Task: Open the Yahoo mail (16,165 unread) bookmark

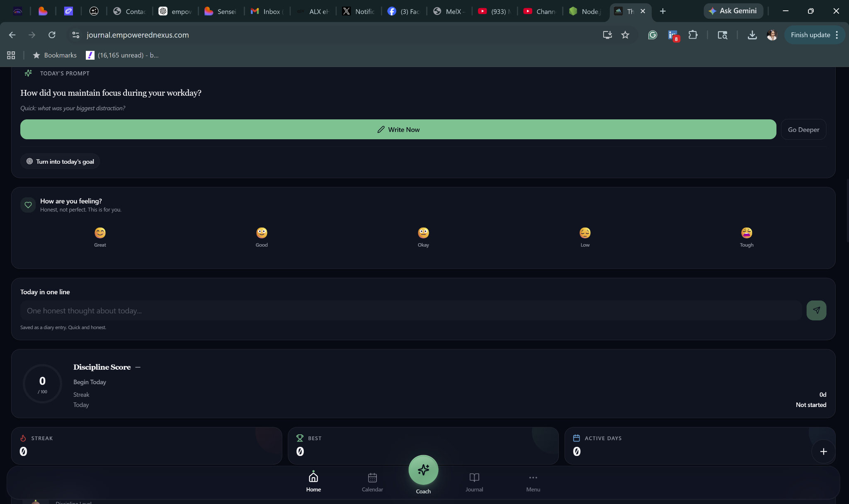Action: pyautogui.click(x=122, y=55)
